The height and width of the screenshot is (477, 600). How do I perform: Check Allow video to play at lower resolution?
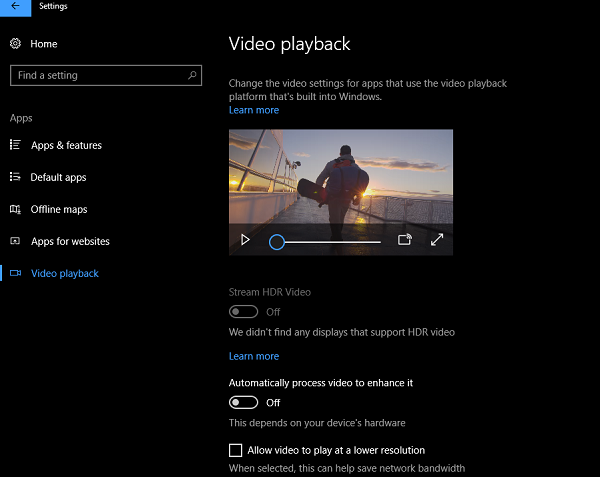click(236, 450)
